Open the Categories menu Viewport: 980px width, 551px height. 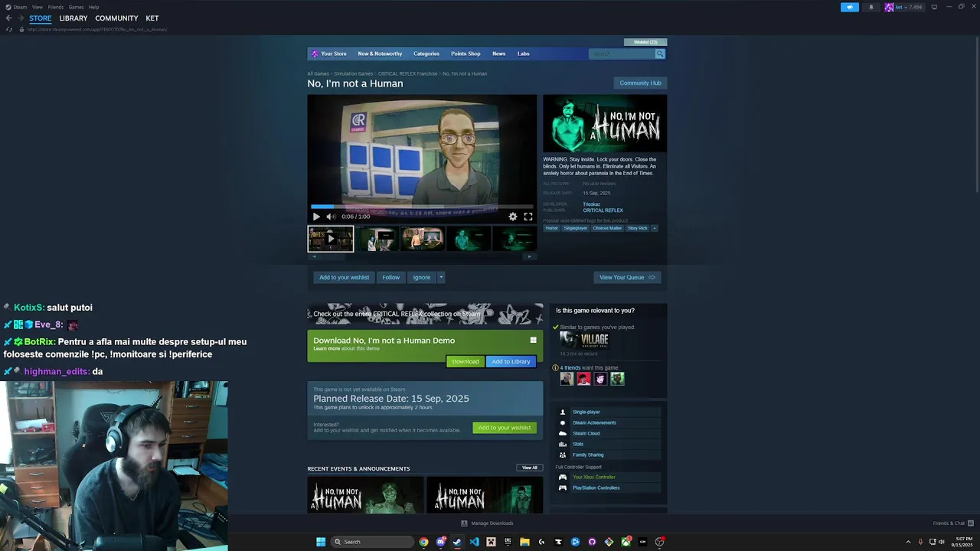pos(426,54)
